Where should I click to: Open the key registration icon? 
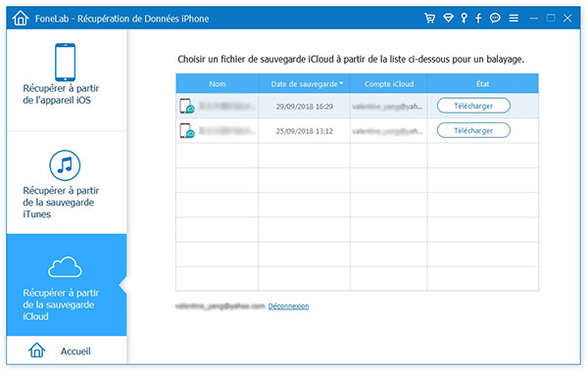tap(465, 18)
